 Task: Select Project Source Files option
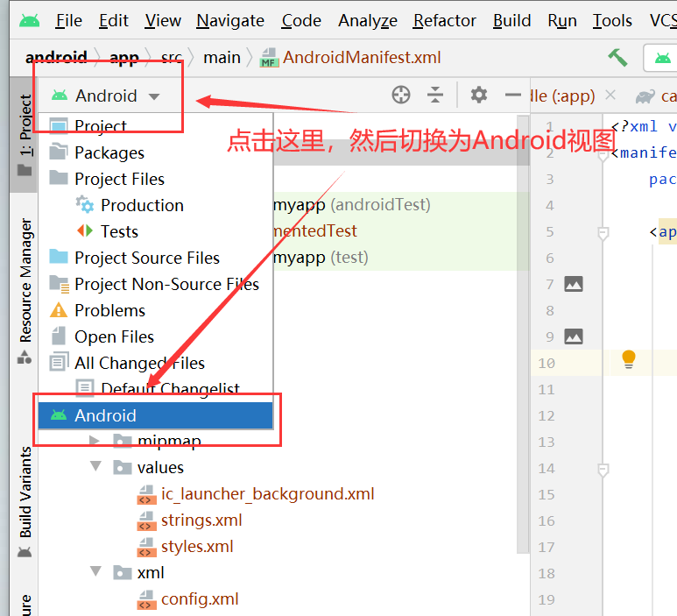point(155,258)
